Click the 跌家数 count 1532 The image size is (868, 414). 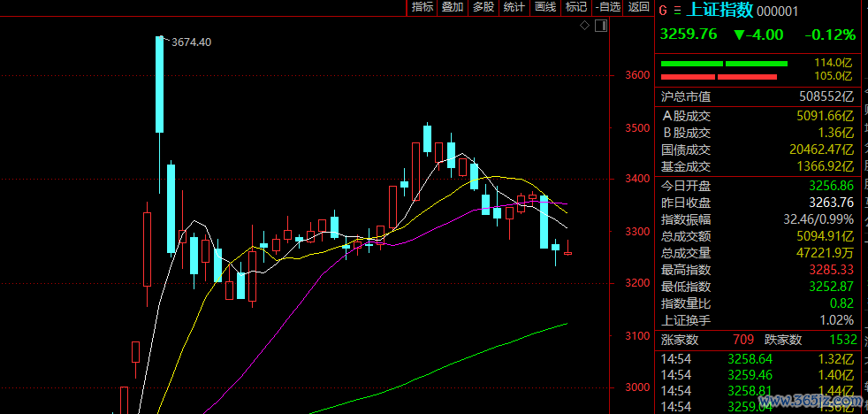point(842,340)
